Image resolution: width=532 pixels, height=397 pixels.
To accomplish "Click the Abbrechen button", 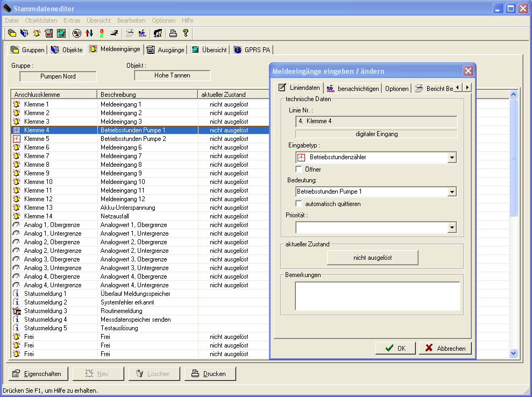I will [x=445, y=348].
